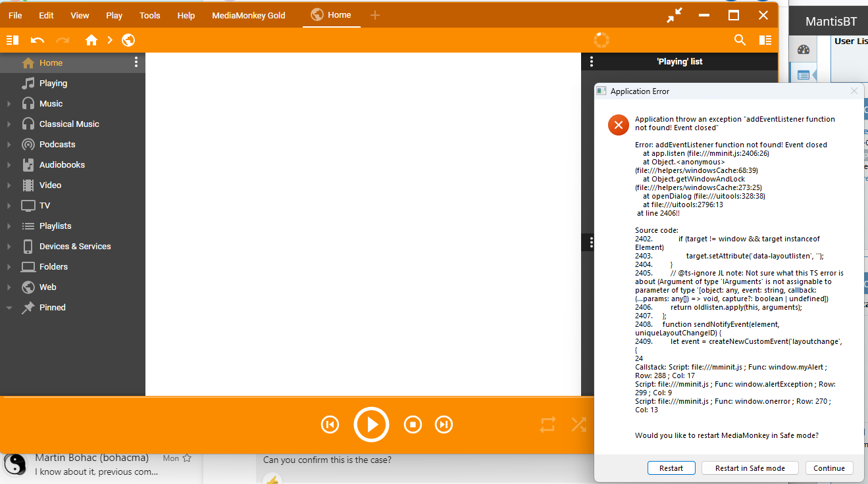
Task: Click the search magnifier icon
Action: tap(740, 40)
